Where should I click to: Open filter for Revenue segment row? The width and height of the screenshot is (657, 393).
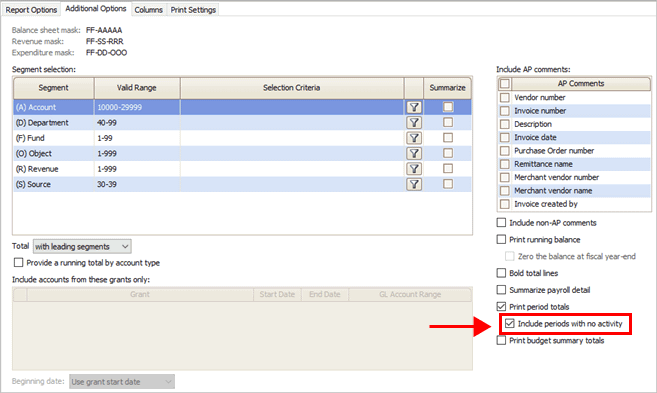(414, 169)
